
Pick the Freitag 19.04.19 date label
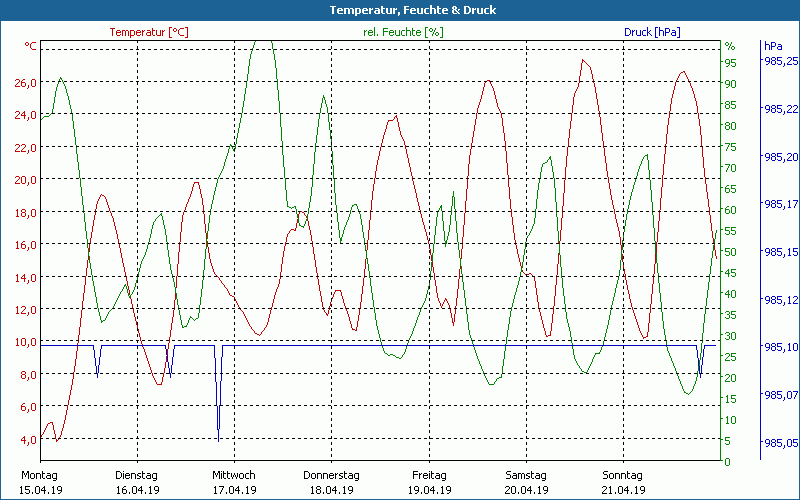pyautogui.click(x=428, y=482)
